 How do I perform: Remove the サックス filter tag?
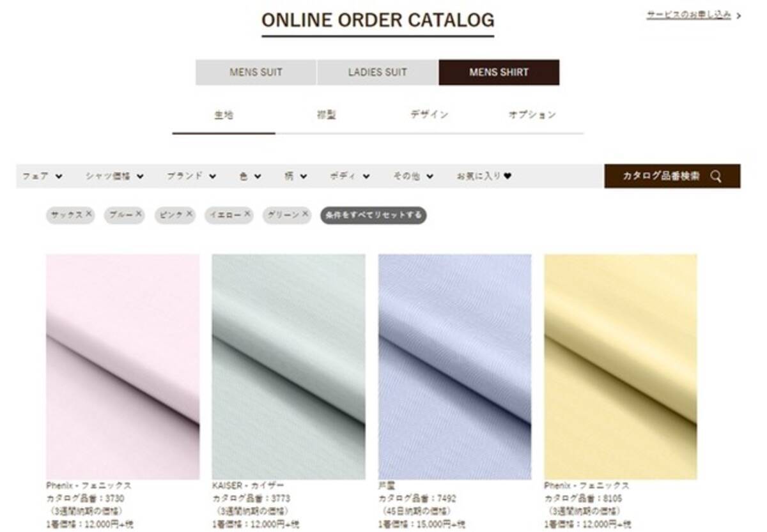pyautogui.click(x=89, y=215)
